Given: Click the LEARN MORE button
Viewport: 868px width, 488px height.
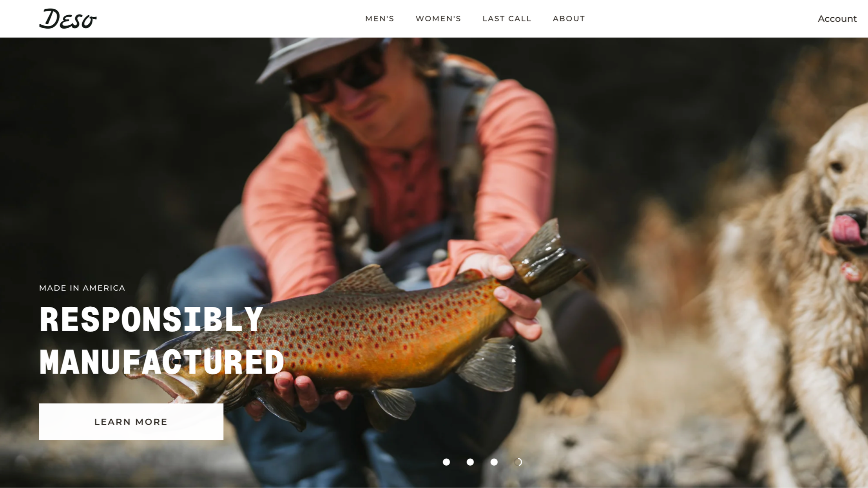Looking at the screenshot, I should [131, 422].
